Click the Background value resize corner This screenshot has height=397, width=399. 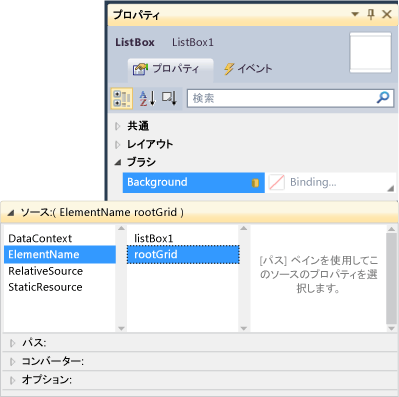[x=391, y=188]
